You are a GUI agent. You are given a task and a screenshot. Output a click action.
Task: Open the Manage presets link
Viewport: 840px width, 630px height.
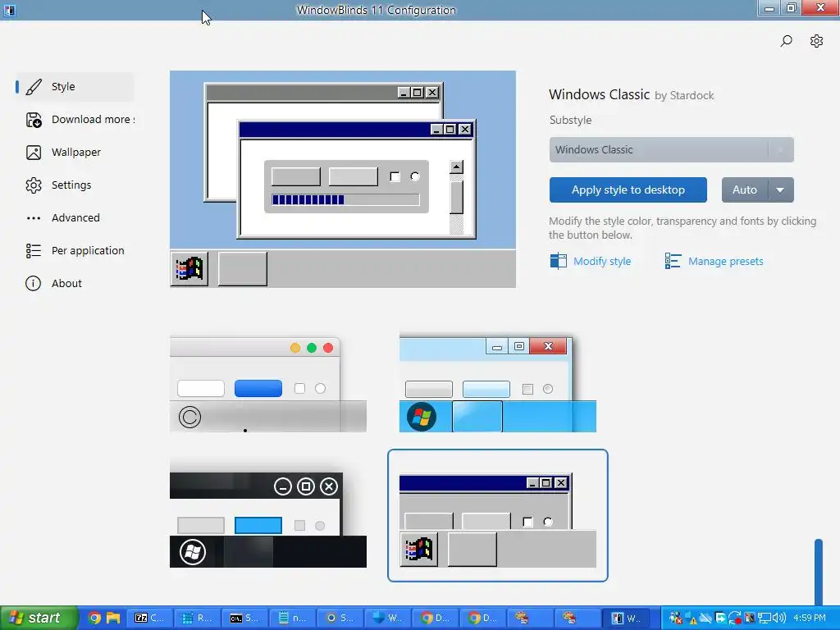[714, 262]
